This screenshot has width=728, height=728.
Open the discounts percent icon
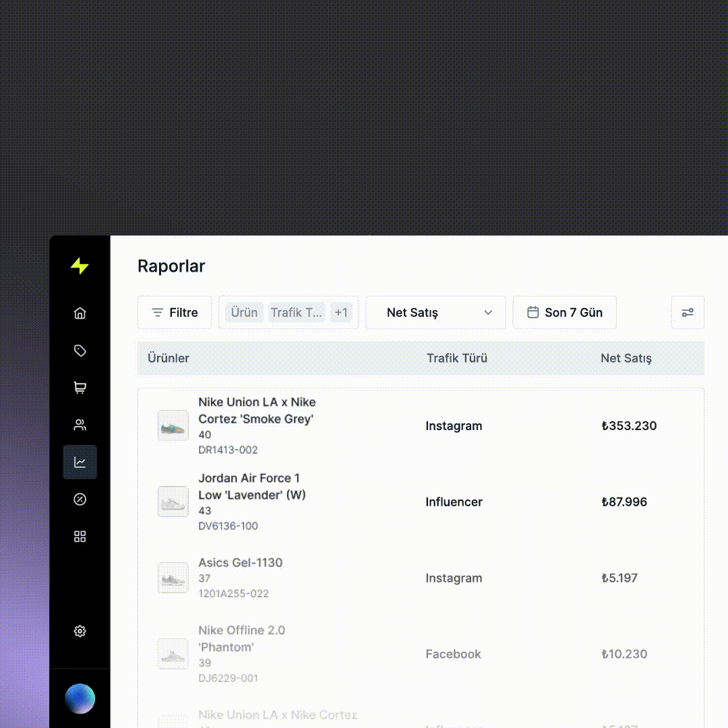tap(80, 499)
